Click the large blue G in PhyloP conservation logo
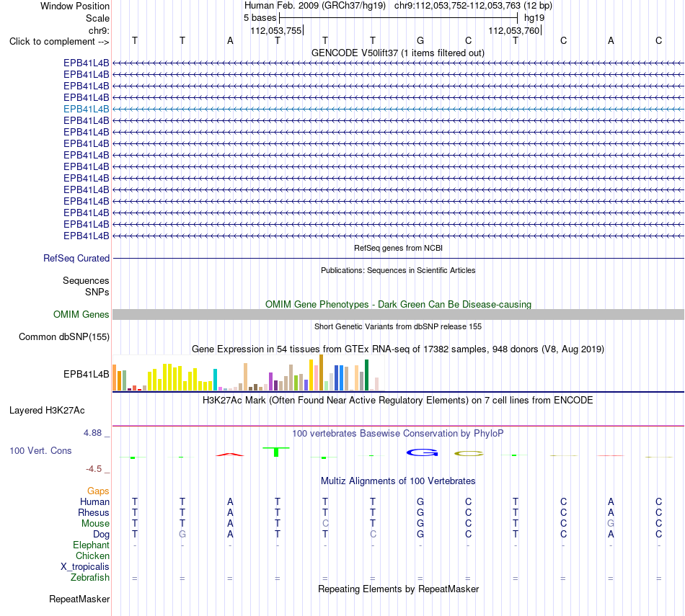The width and height of the screenshot is (685, 616). point(422,452)
